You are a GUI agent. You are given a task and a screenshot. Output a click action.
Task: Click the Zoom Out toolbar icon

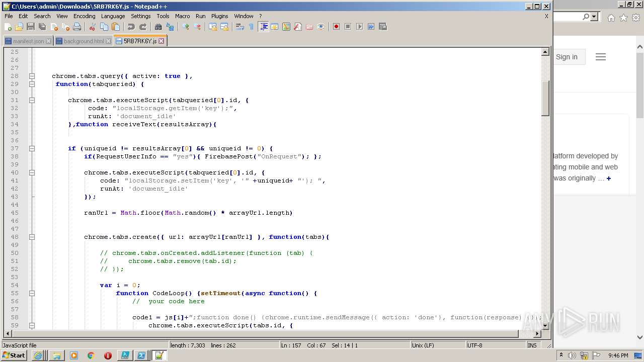point(197,27)
